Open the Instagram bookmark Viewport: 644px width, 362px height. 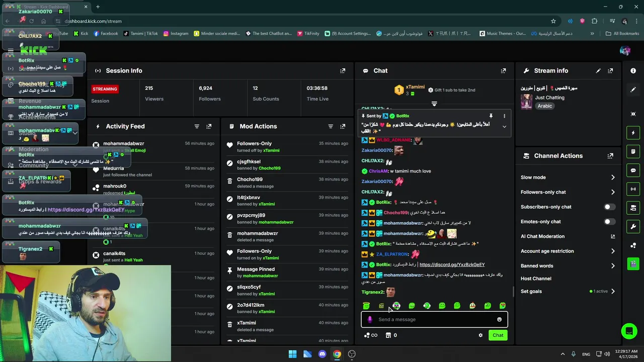176,34
